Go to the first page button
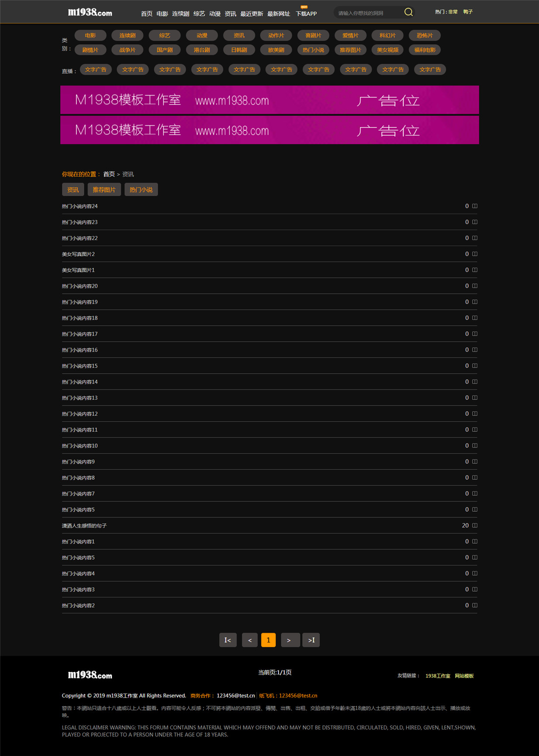 228,640
